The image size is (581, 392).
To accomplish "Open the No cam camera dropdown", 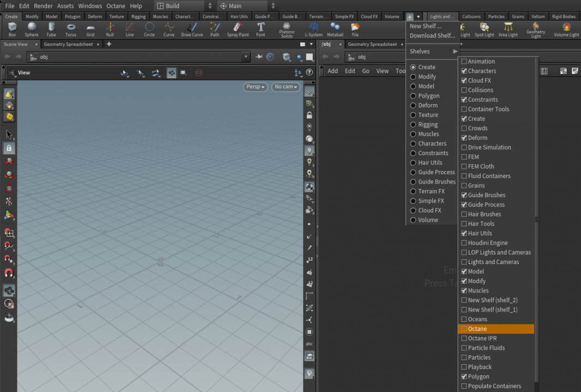I will coord(285,87).
